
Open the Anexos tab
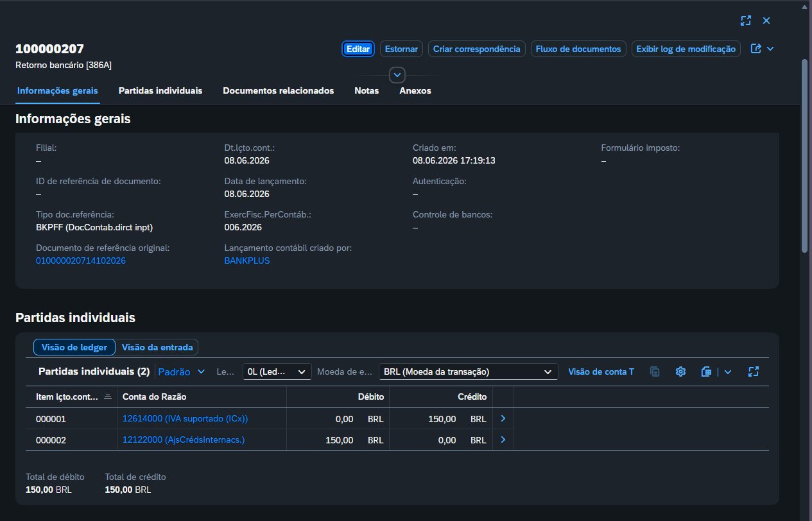[415, 91]
